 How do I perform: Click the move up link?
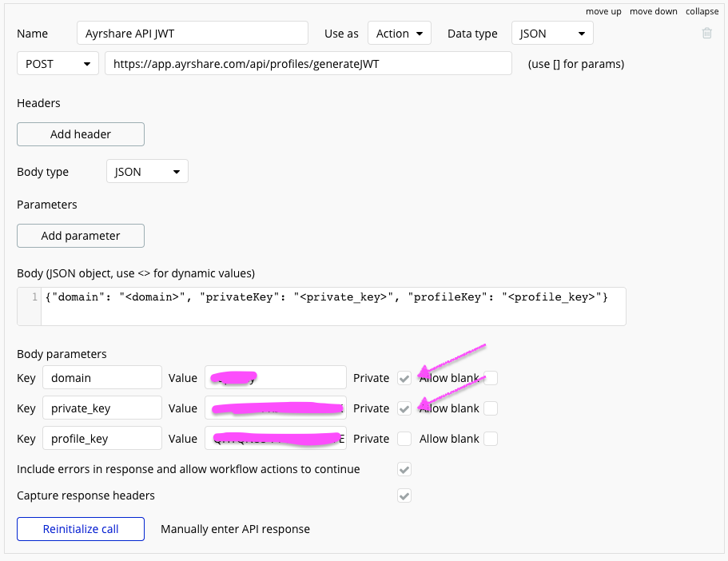click(x=603, y=11)
